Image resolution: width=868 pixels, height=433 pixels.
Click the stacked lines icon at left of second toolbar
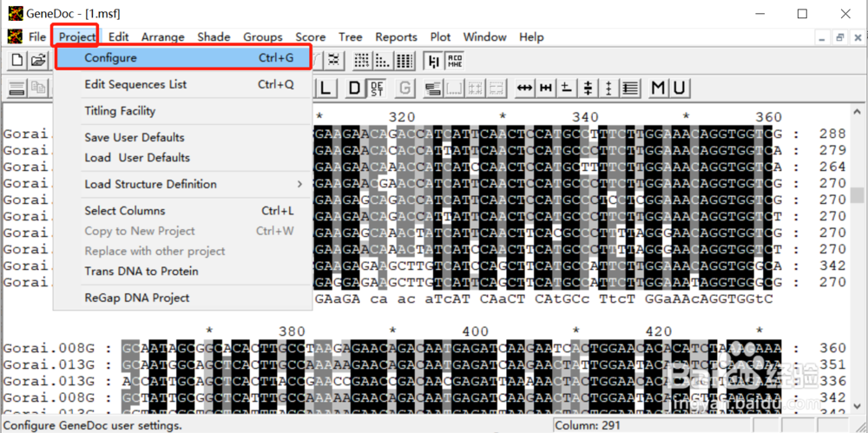pos(17,88)
